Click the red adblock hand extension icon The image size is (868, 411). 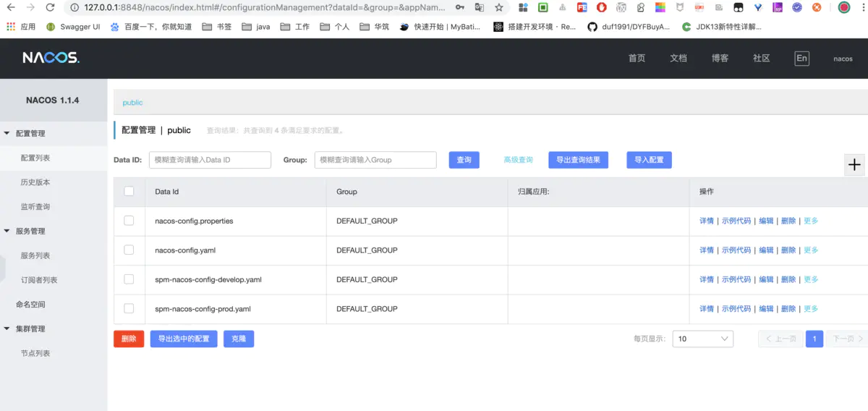(x=602, y=7)
